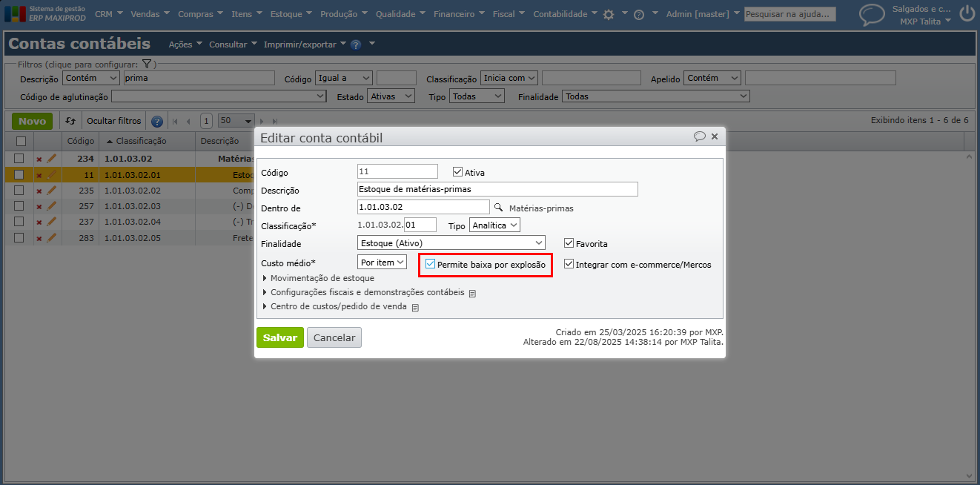Image resolution: width=980 pixels, height=485 pixels.
Task: Check the select-all checkbox in table header
Action: 21,141
